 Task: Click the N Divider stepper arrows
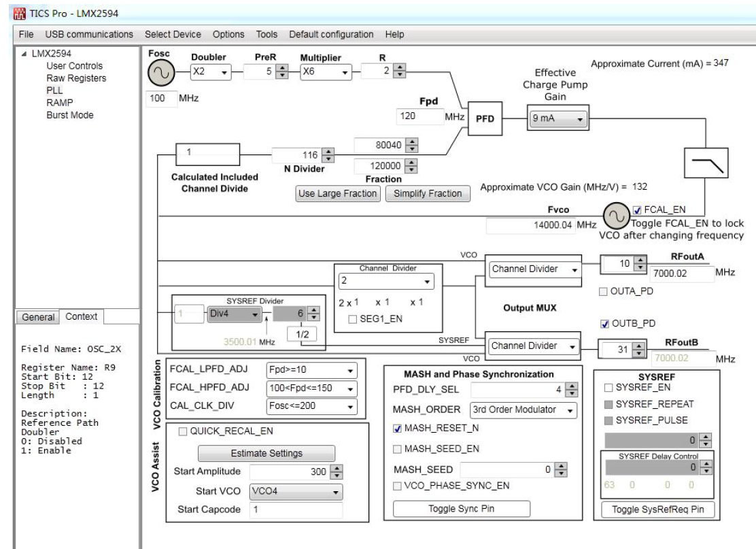(328, 155)
